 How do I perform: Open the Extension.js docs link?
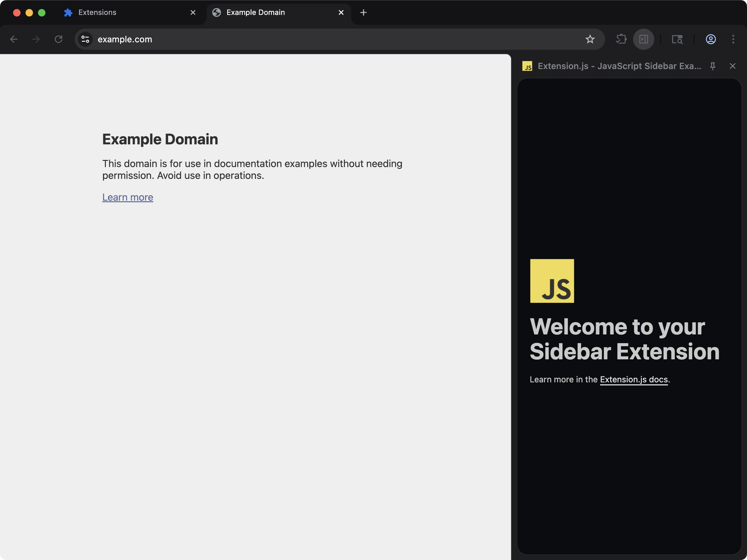coord(633,380)
